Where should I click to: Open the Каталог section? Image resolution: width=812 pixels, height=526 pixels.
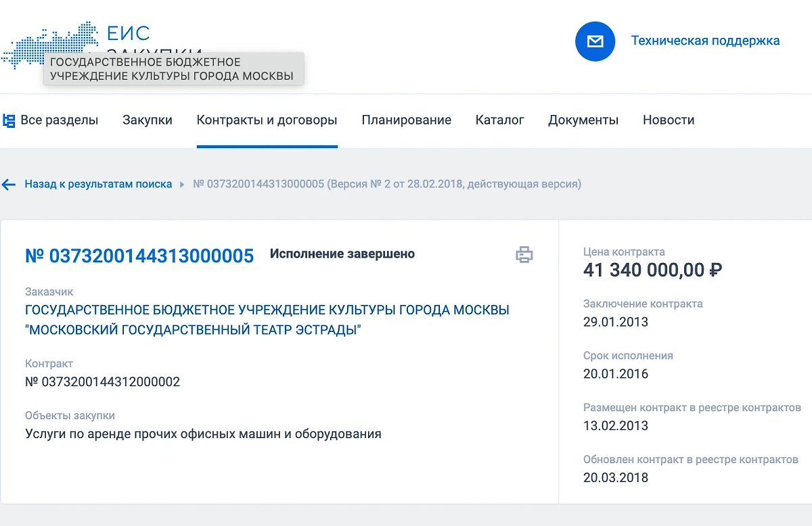499,120
